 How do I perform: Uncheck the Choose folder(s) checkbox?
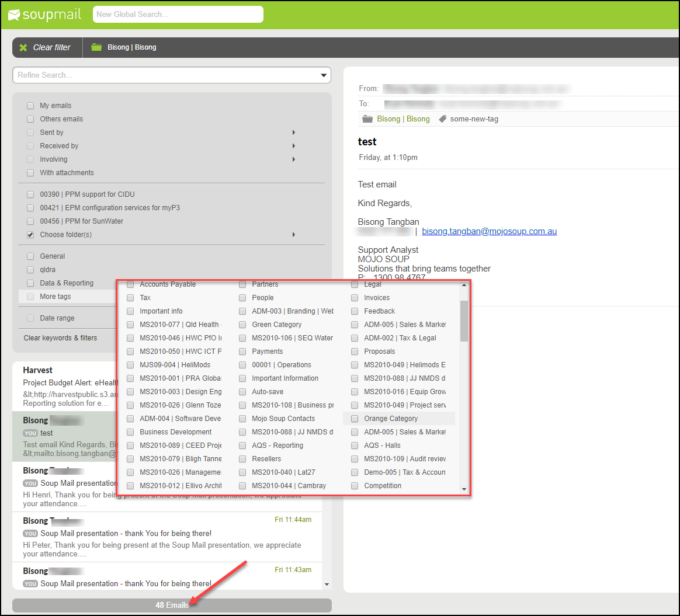(30, 235)
